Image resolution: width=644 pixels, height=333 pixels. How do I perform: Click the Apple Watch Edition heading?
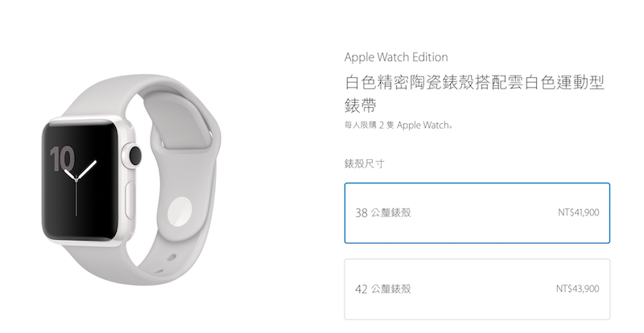[396, 57]
